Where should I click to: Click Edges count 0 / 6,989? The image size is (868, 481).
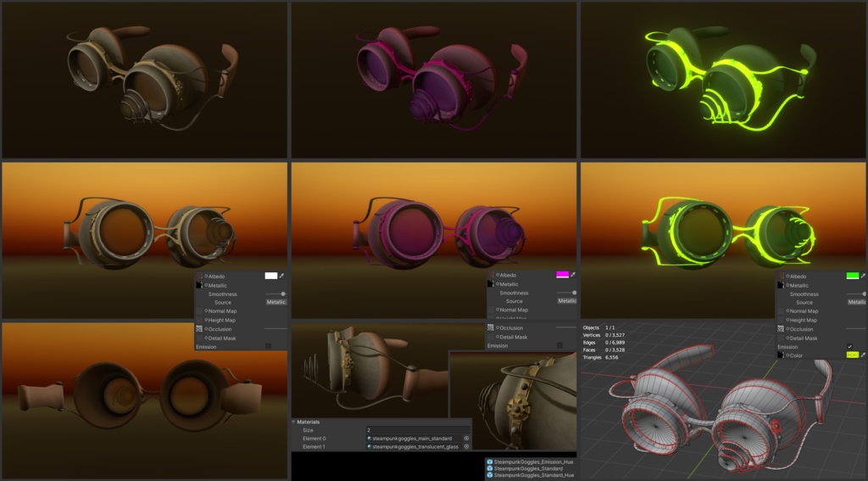click(x=615, y=343)
